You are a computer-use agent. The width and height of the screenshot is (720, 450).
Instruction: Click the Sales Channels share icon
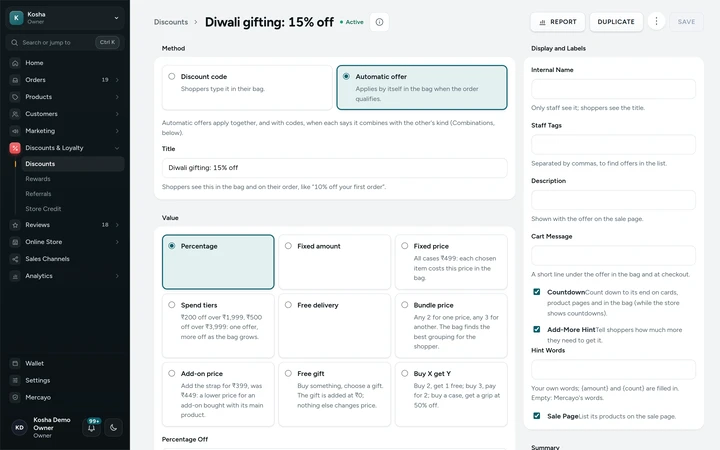pos(15,259)
